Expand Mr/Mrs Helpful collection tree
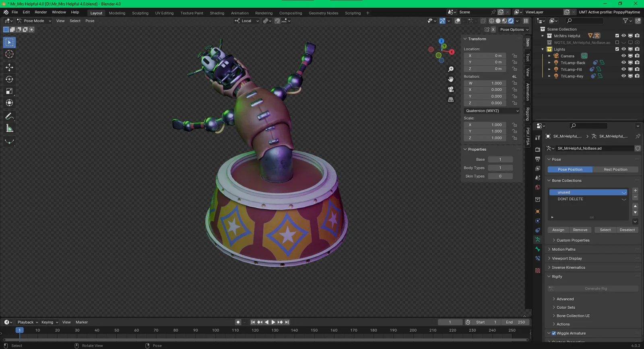Image resolution: width=644 pixels, height=349 pixels. point(543,36)
